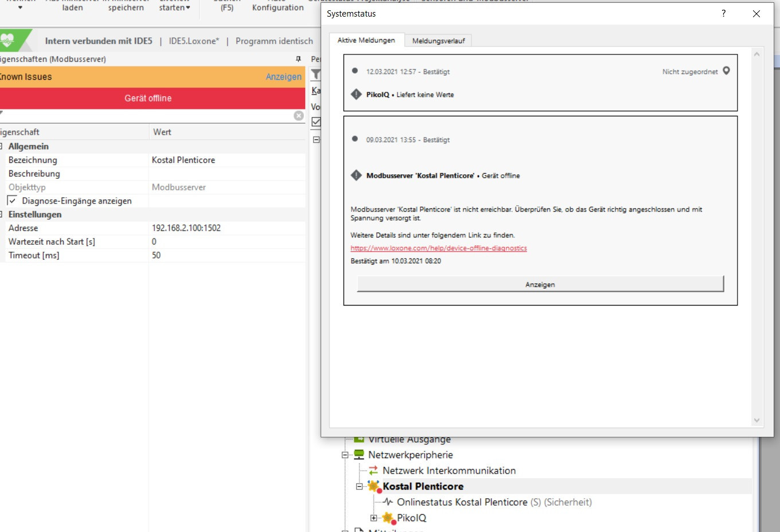This screenshot has height=532, width=780.
Task: Click the location pin next to Nicht zugeordnet
Action: [726, 71]
